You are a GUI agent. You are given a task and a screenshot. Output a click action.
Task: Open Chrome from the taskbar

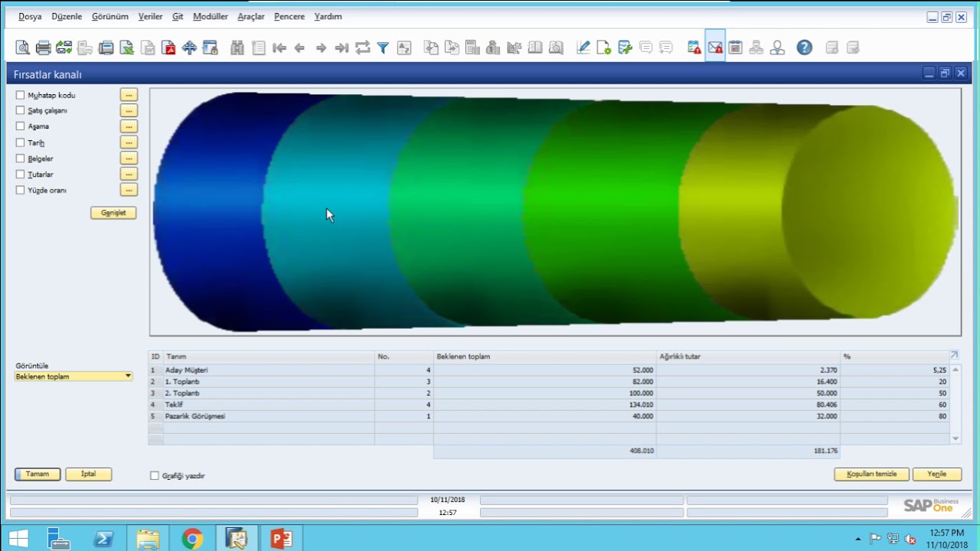point(192,539)
